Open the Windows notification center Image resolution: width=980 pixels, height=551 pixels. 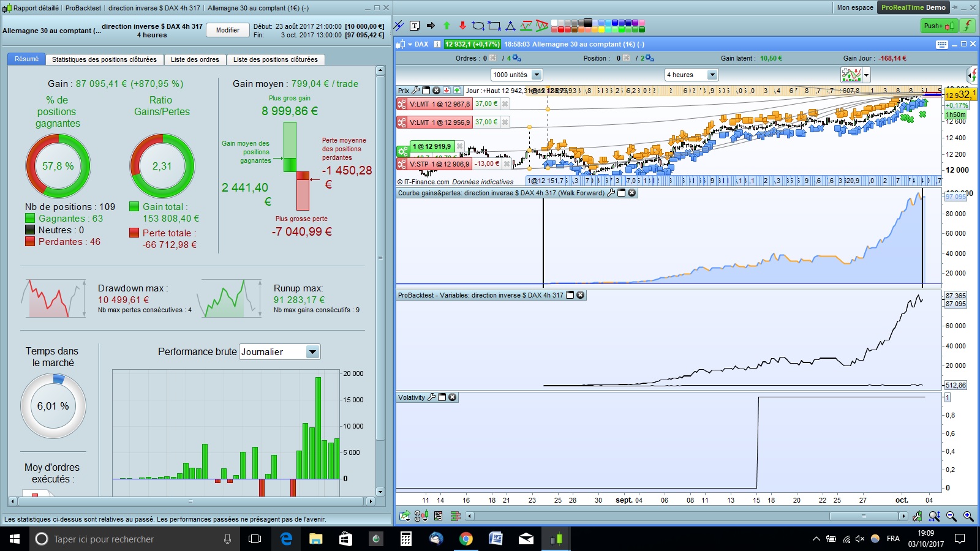coord(960,539)
